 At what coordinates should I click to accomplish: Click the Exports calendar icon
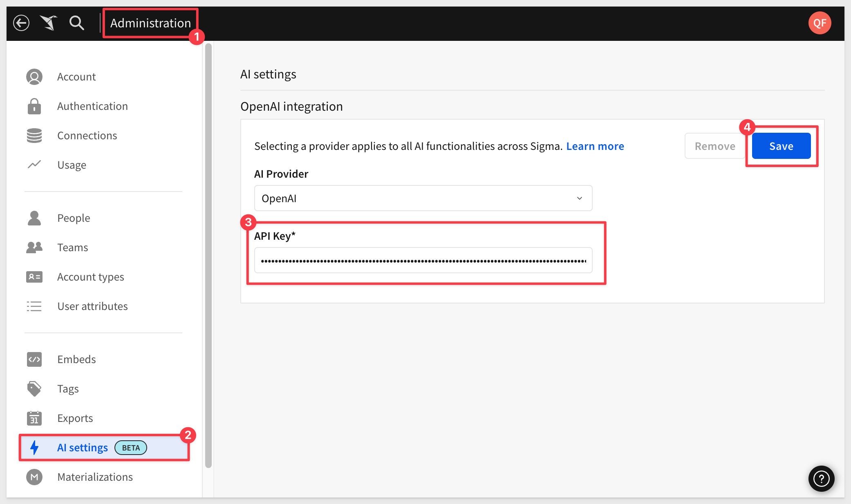point(34,418)
